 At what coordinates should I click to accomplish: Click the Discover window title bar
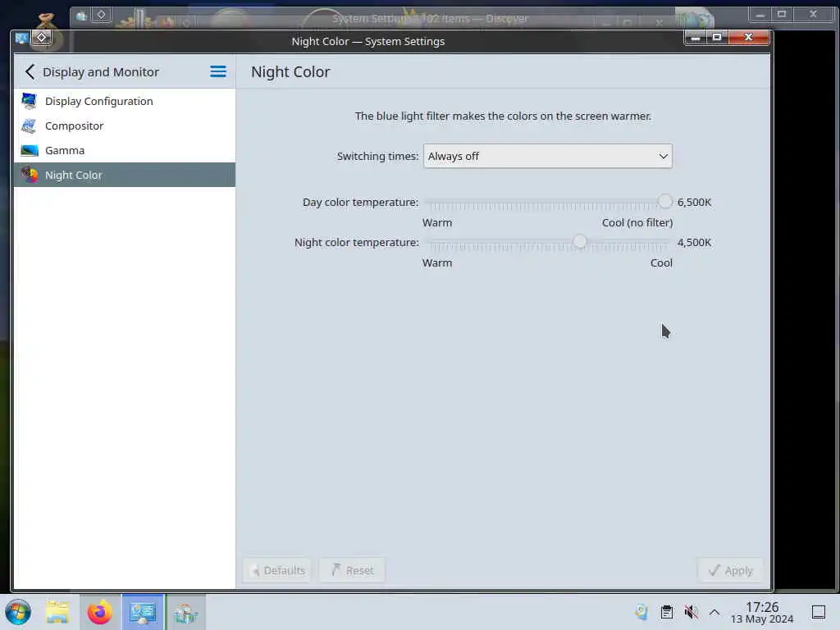coord(430,19)
